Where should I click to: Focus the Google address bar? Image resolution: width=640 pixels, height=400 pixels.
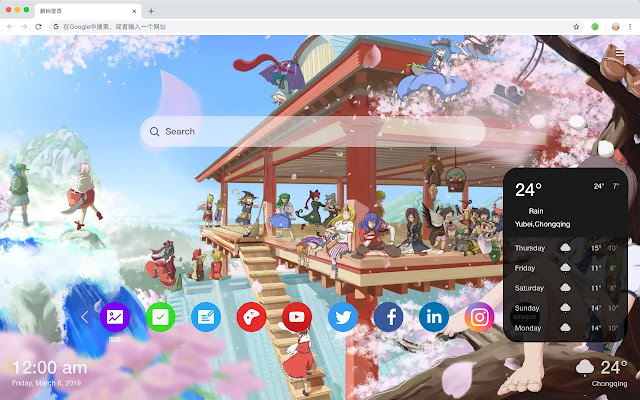314,27
